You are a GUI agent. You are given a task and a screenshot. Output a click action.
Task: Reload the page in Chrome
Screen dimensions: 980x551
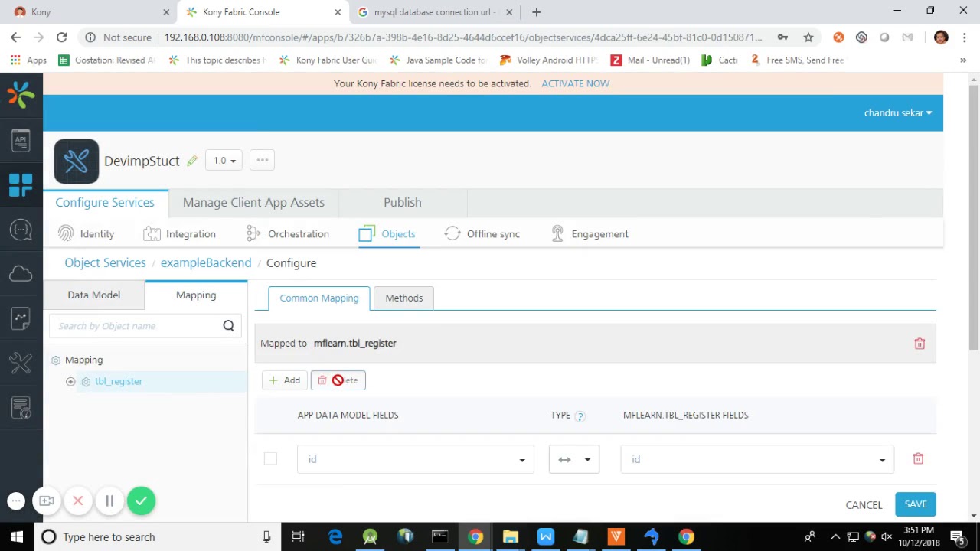pos(61,37)
